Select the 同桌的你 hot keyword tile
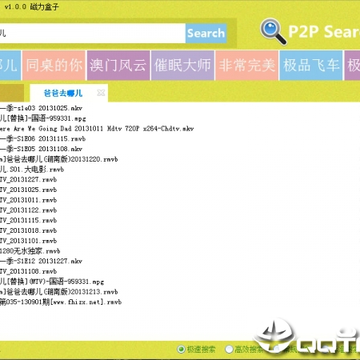This screenshot has width=360, height=360. tap(54, 65)
